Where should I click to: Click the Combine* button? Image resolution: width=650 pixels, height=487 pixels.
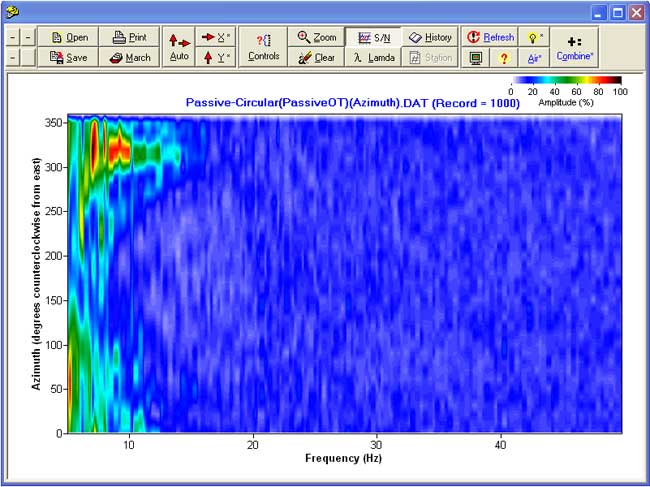coord(574,47)
